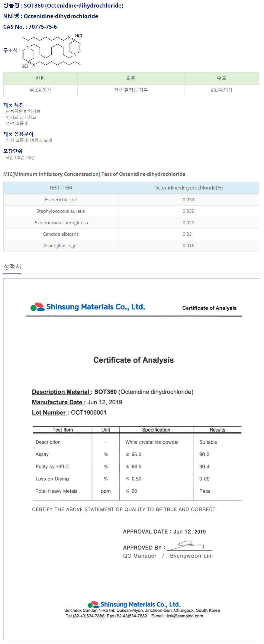Select the Pseudomonas aeruginosa row label
264x644 pixels.
click(x=61, y=223)
